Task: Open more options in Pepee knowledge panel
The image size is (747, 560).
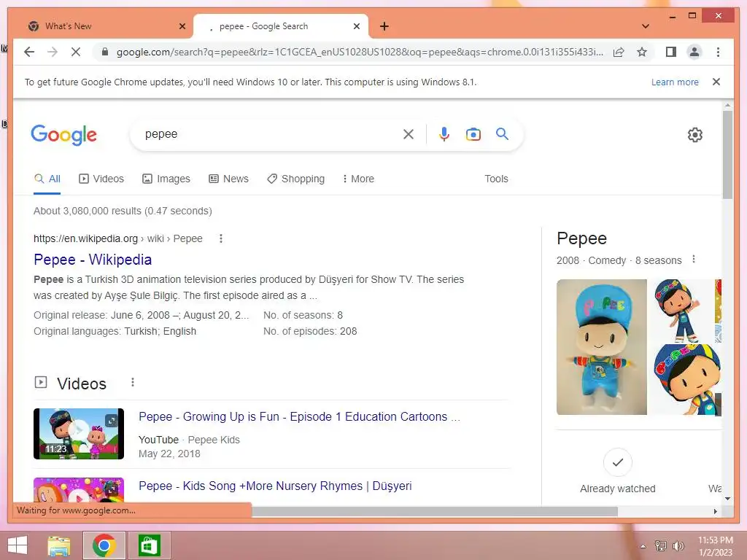Action: pyautogui.click(x=694, y=260)
